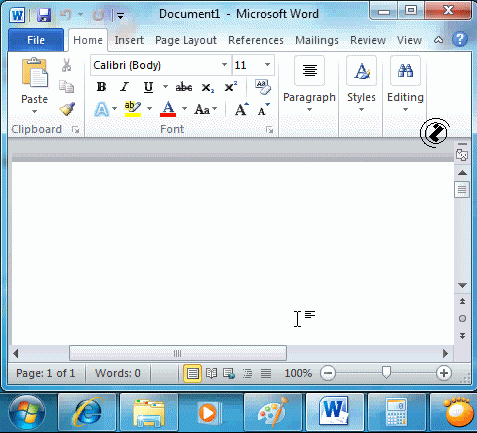Click the Redo icon in title bar
This screenshot has height=433, width=477.
tap(98, 15)
